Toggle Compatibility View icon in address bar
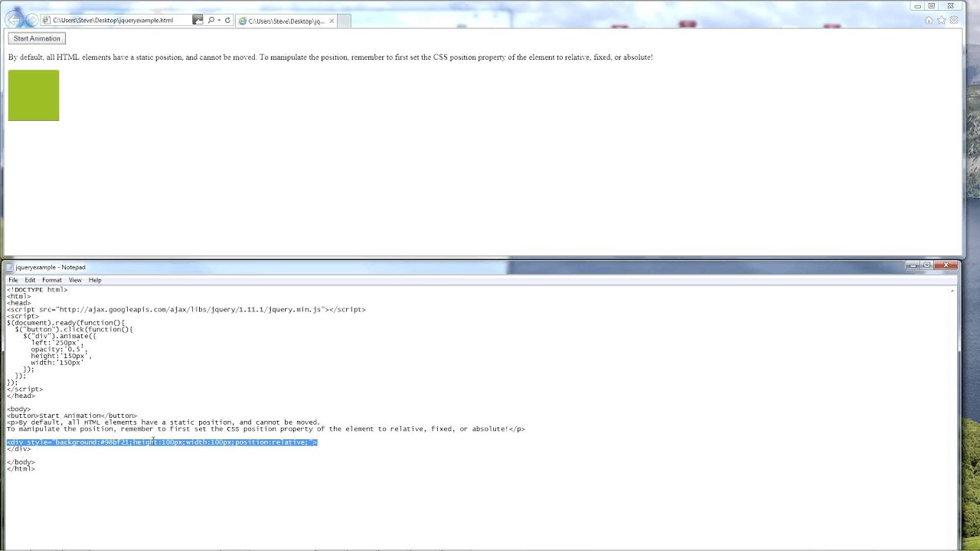 point(198,20)
